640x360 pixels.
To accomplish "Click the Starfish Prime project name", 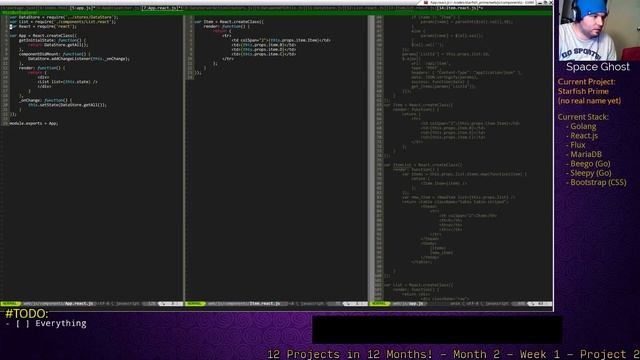I will (x=583, y=91).
